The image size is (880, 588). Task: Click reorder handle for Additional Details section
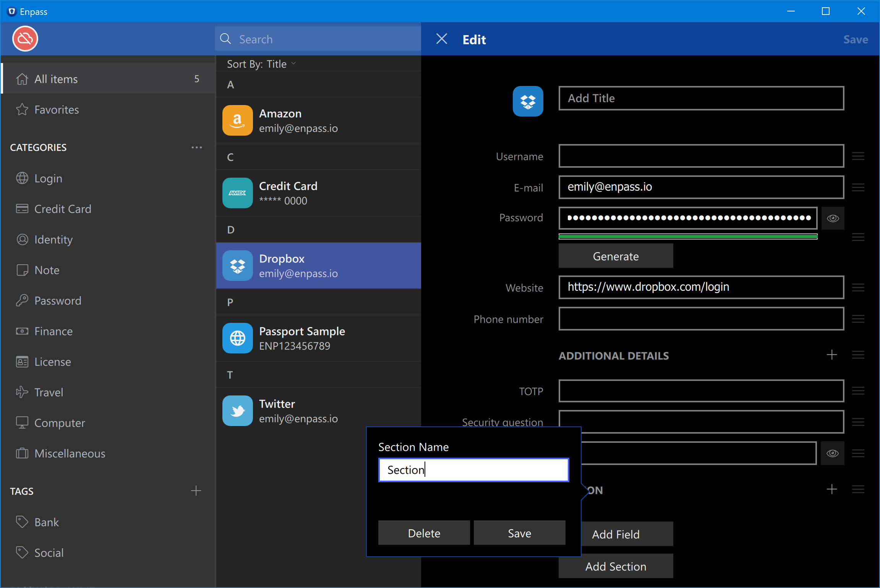point(858,355)
